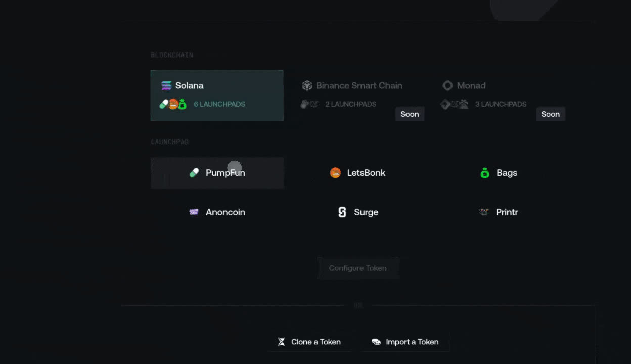Select Surge launchpad option

[358, 212]
